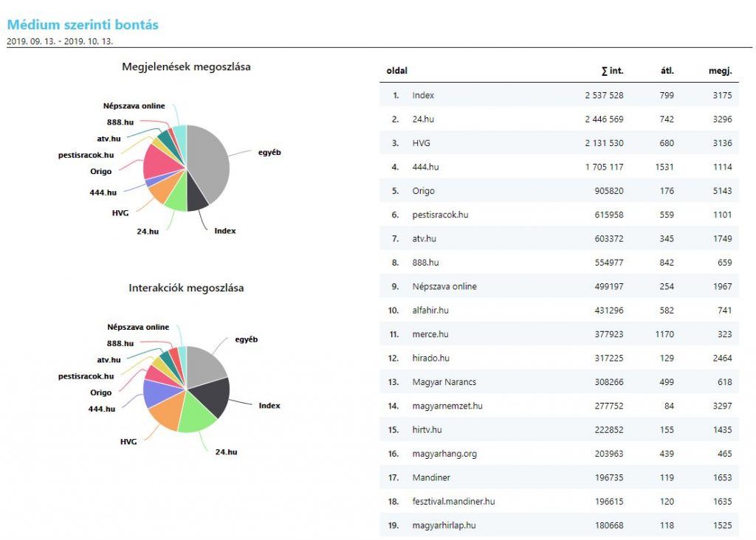This screenshot has height=540, width=756.
Task: Select "HVG" in table row 3
Action: click(x=421, y=143)
